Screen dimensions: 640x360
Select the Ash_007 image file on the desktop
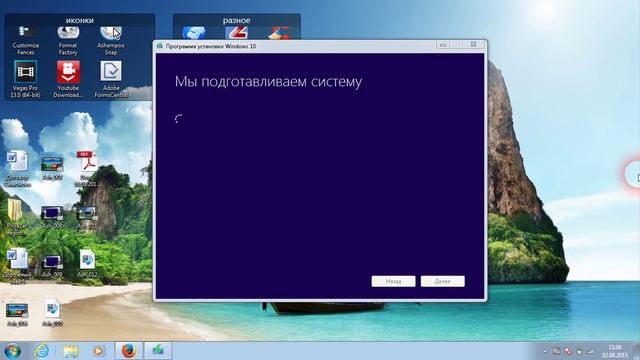52,168
